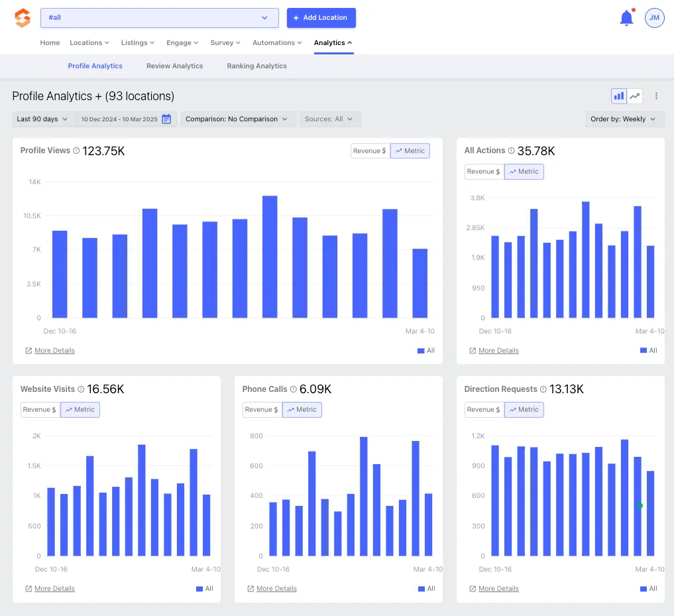The width and height of the screenshot is (674, 616).
Task: Go to the Home menu item
Action: (x=50, y=42)
